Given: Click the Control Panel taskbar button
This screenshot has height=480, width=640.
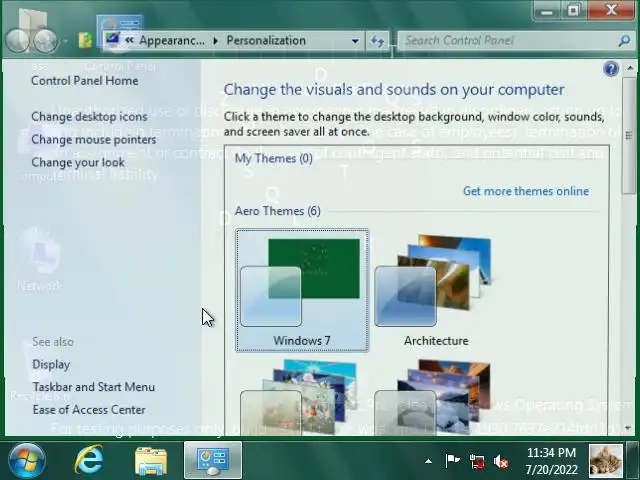Looking at the screenshot, I should click(213, 461).
